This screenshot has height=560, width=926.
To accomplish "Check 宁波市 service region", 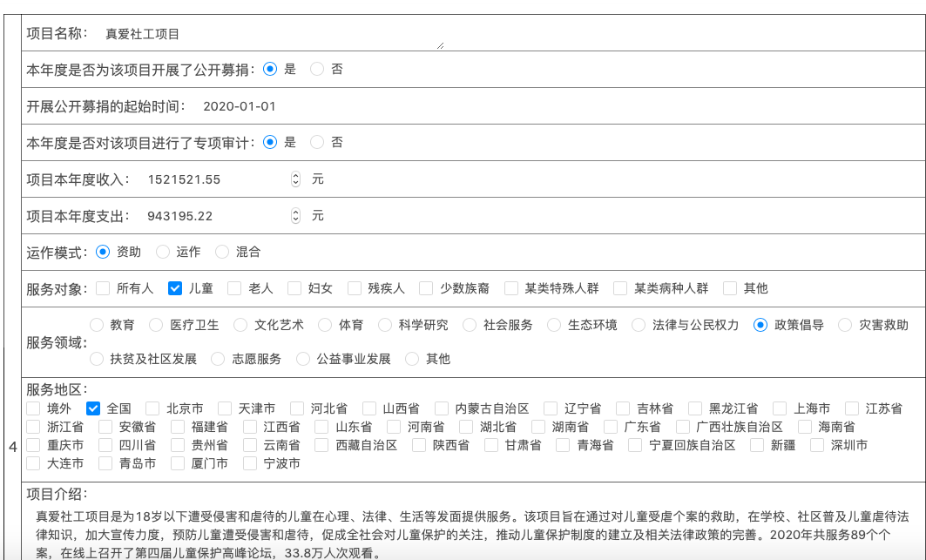I will pyautogui.click(x=250, y=463).
